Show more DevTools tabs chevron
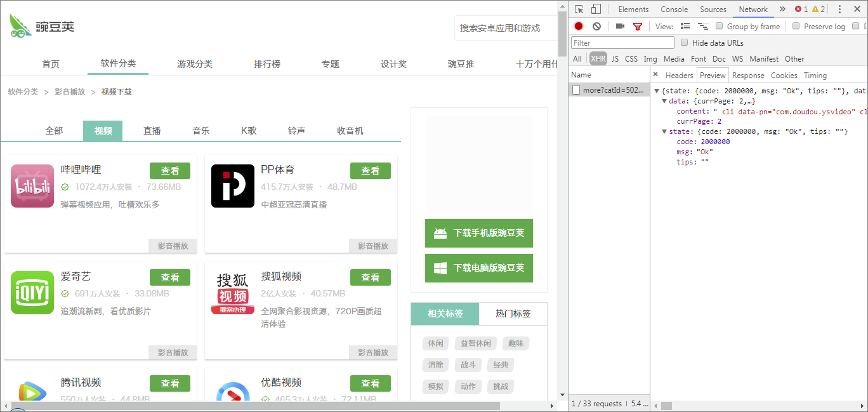This screenshot has width=868, height=412. click(x=782, y=9)
